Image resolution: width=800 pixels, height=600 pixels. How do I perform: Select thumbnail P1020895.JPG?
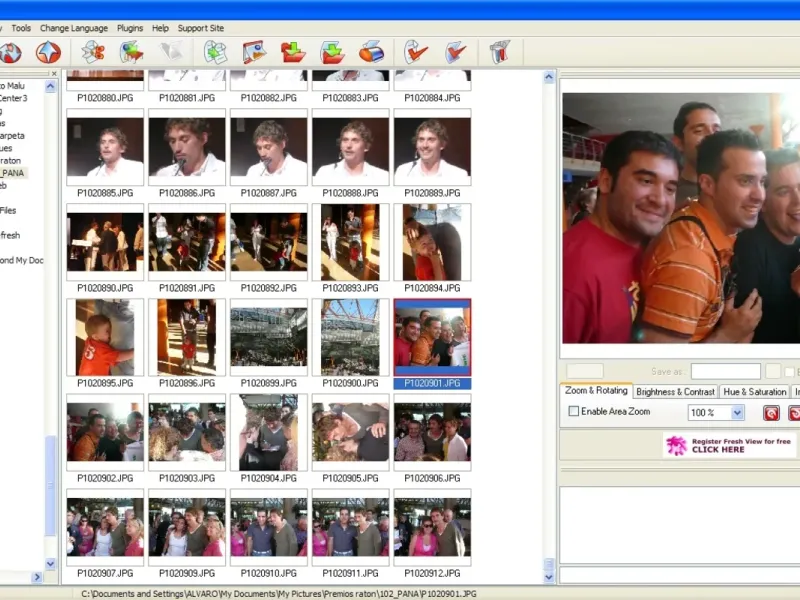point(105,337)
